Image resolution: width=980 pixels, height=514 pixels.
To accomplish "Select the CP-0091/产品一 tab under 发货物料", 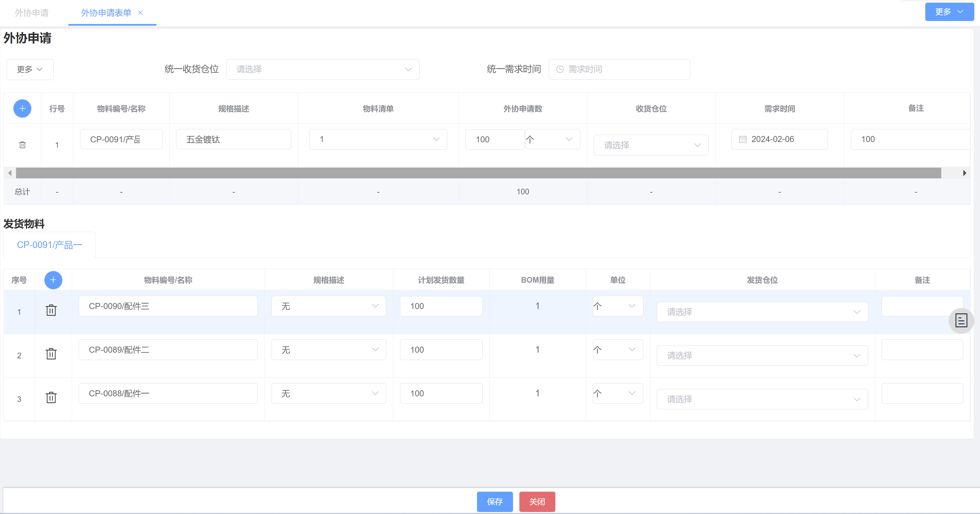I will coord(49,245).
